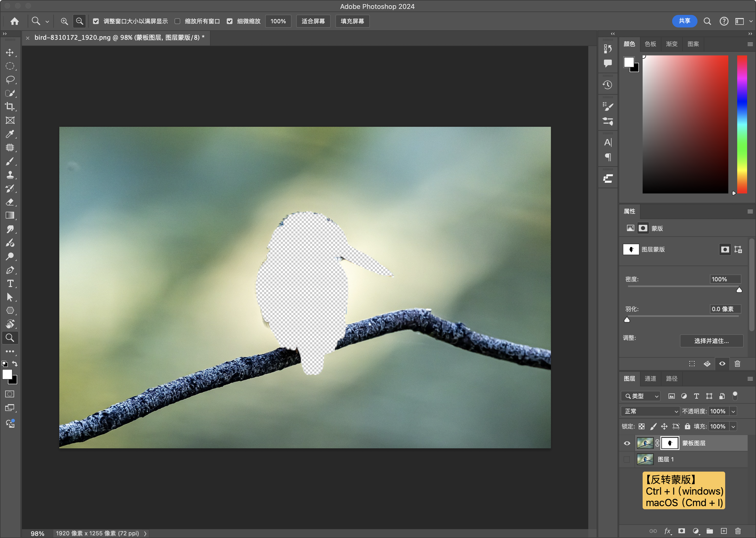
Task: Delete mask trash icon in Properties
Action: coord(737,364)
